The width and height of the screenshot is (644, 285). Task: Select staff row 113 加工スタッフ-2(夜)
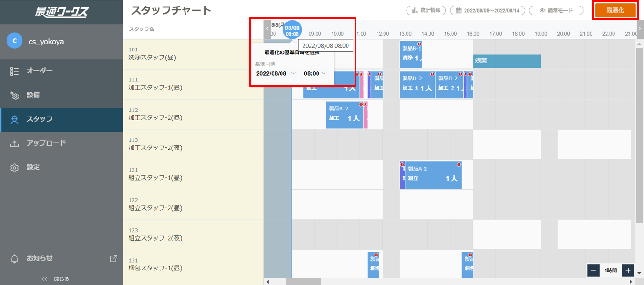click(x=193, y=145)
